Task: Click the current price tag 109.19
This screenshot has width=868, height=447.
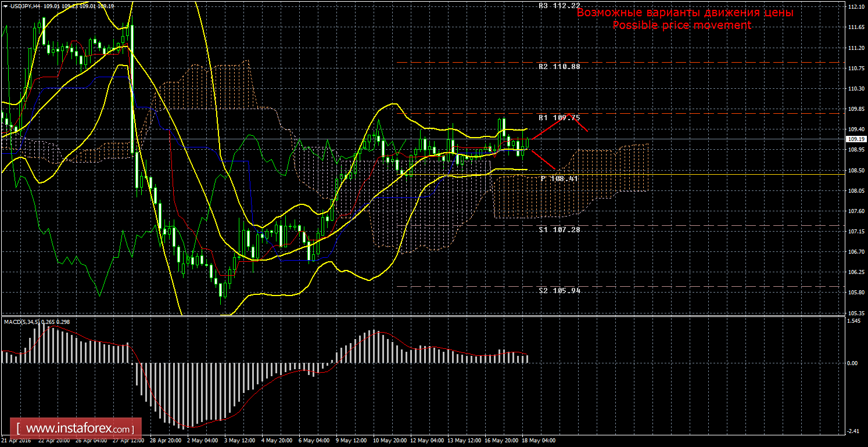Action: [x=854, y=139]
